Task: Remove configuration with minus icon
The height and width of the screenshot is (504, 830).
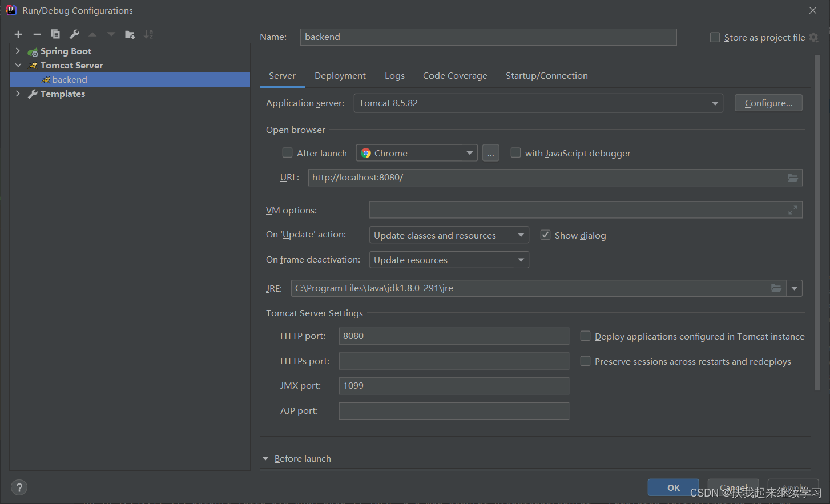Action: (x=37, y=34)
